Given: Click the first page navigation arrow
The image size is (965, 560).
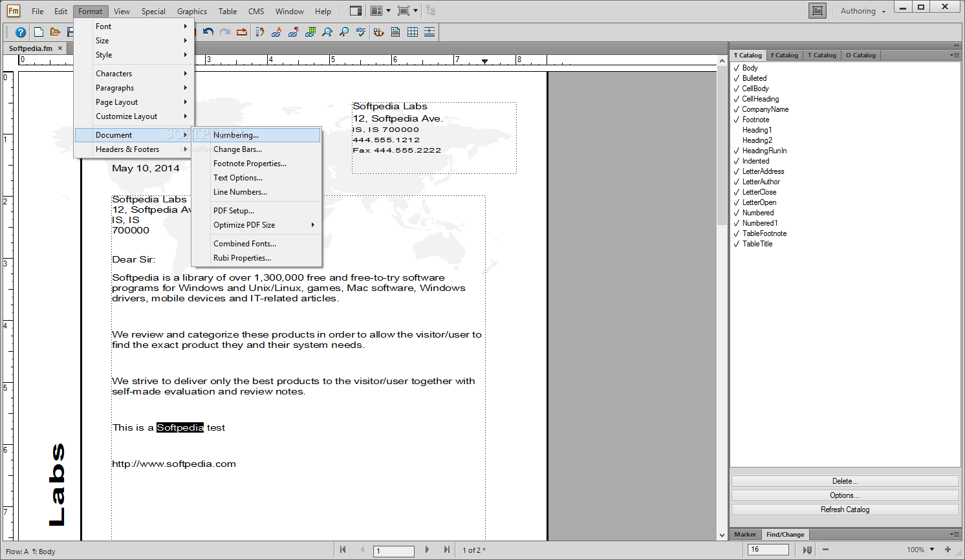Looking at the screenshot, I should [343, 550].
